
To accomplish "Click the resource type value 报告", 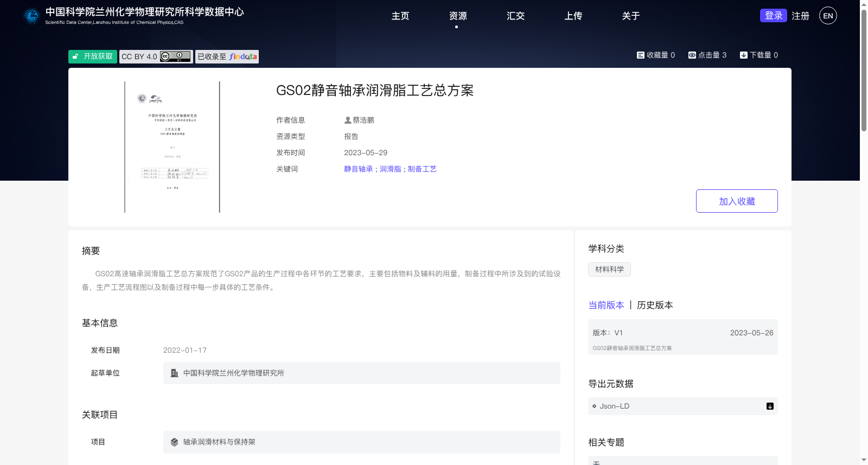I will [351, 136].
